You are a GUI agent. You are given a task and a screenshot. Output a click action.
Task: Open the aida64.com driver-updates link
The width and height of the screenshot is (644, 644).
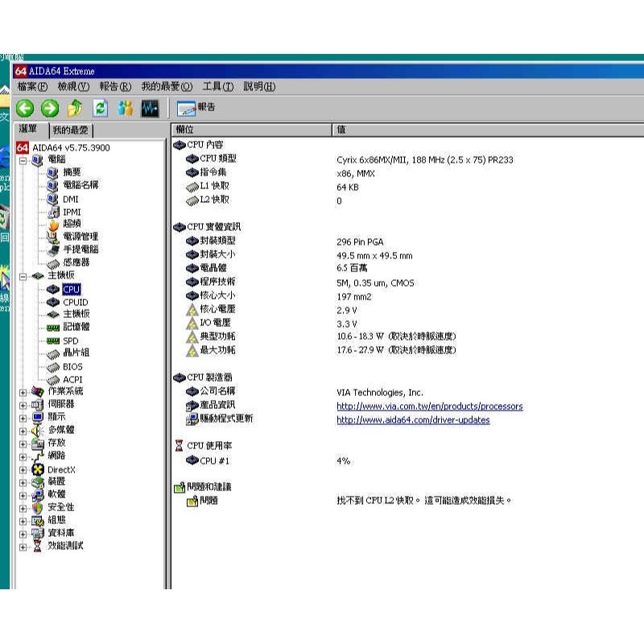pyautogui.click(x=413, y=419)
